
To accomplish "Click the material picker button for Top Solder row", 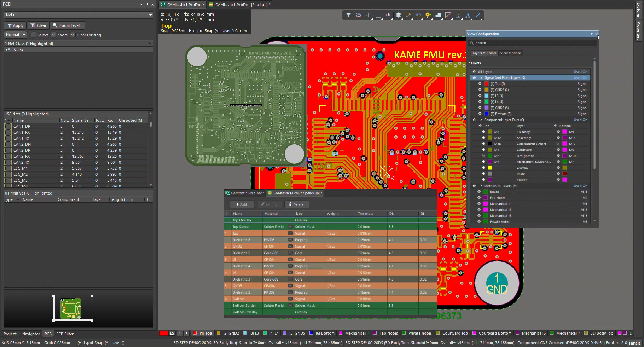I will [x=290, y=227].
